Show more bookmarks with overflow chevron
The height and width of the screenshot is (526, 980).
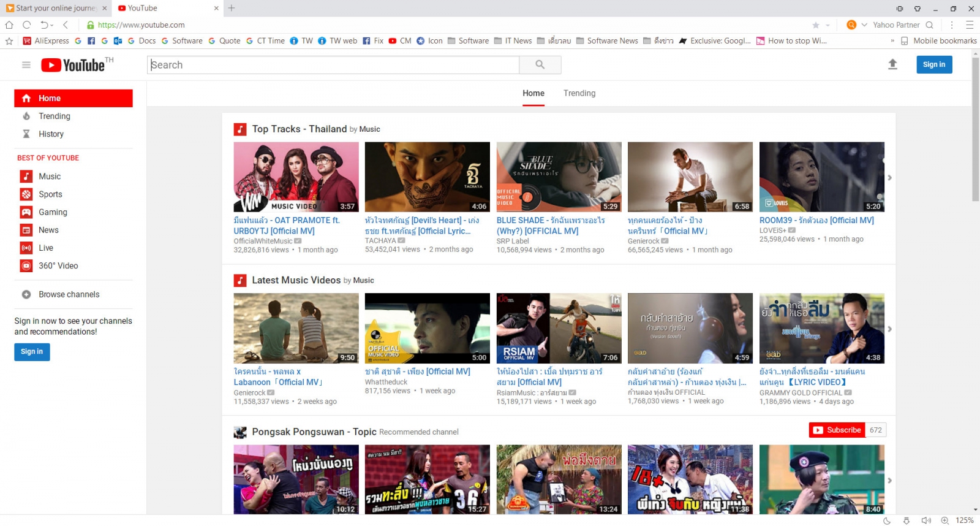(x=892, y=41)
